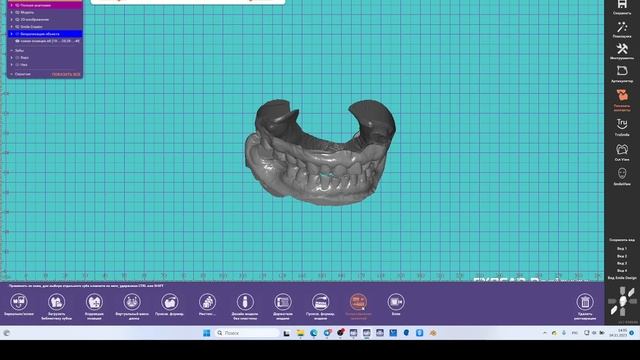Expand the Низ (lower jaw) group

(11, 65)
